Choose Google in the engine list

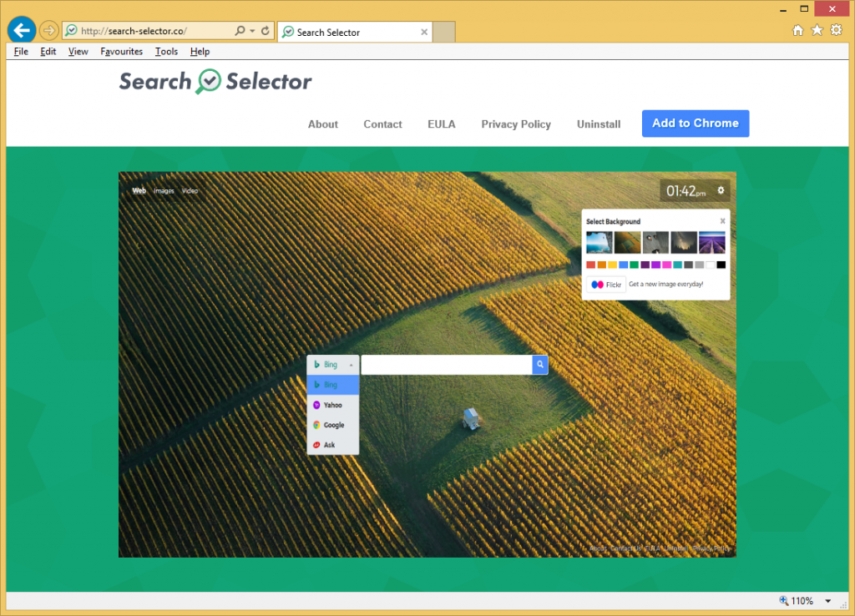[x=332, y=425]
